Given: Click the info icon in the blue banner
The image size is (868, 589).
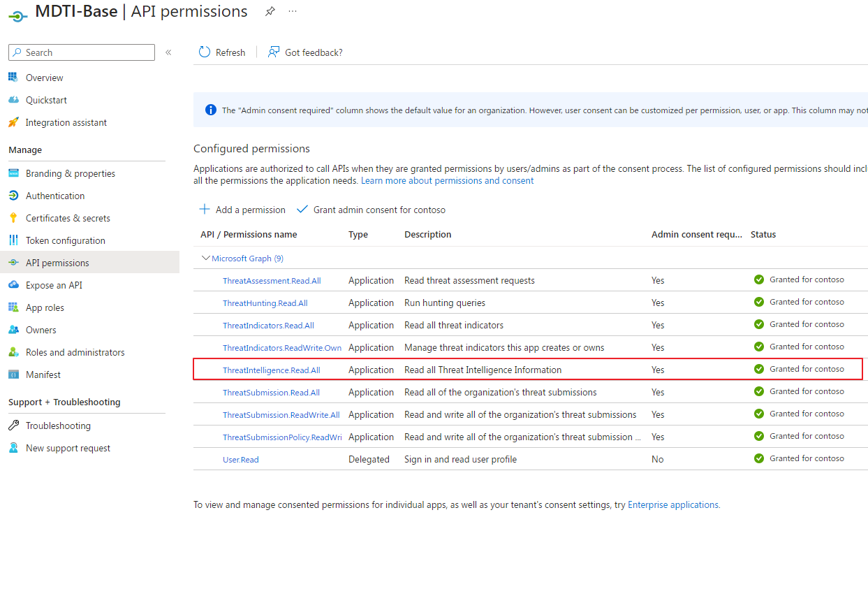Looking at the screenshot, I should [210, 110].
